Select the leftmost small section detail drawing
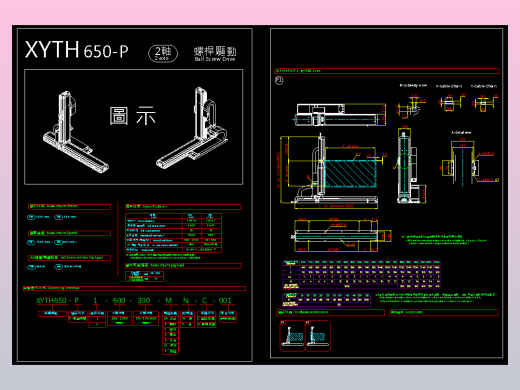This screenshot has height=390, width=520. click(411, 106)
